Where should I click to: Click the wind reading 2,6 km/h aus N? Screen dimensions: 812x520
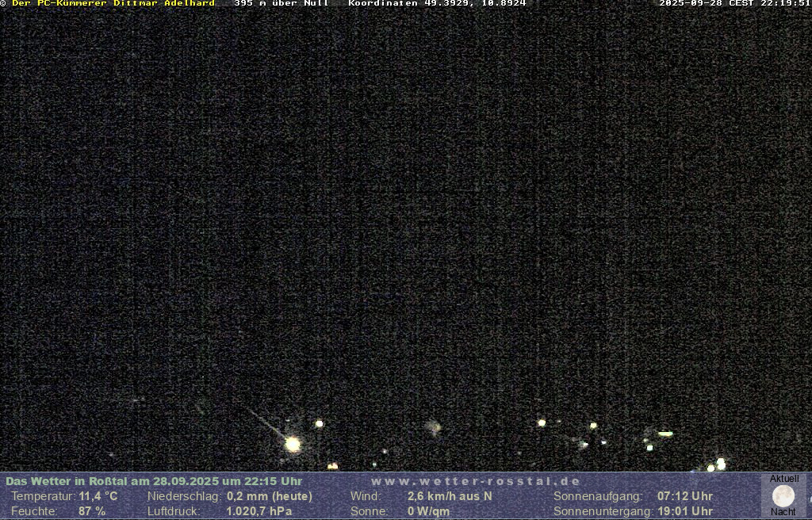pos(450,496)
